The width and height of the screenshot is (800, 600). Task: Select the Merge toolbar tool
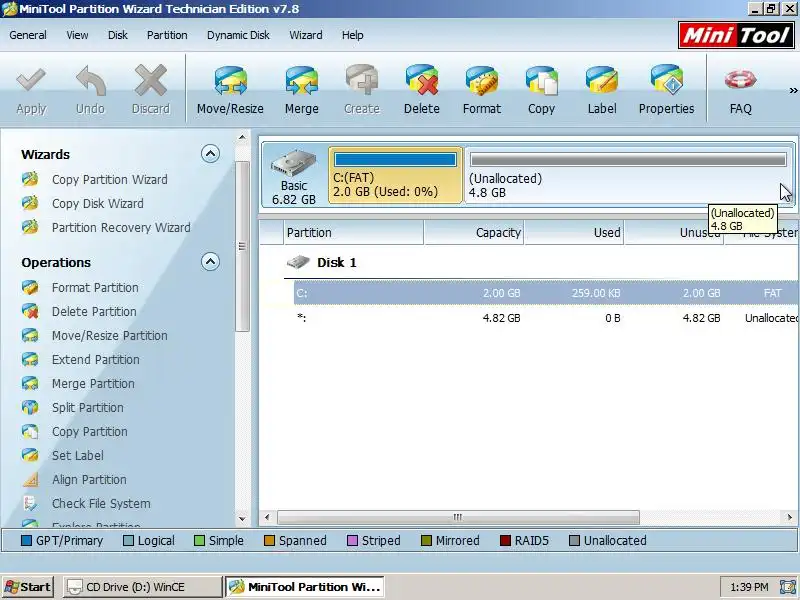tap(302, 90)
